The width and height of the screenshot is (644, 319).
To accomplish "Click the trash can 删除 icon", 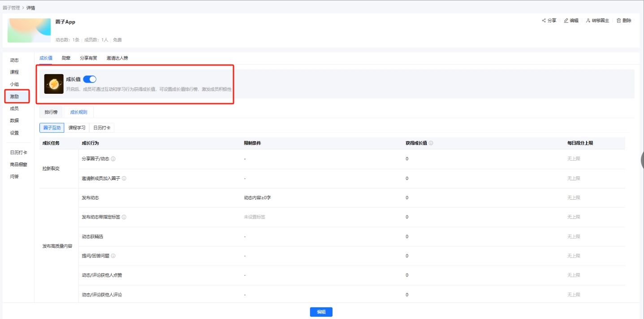I will pos(619,21).
